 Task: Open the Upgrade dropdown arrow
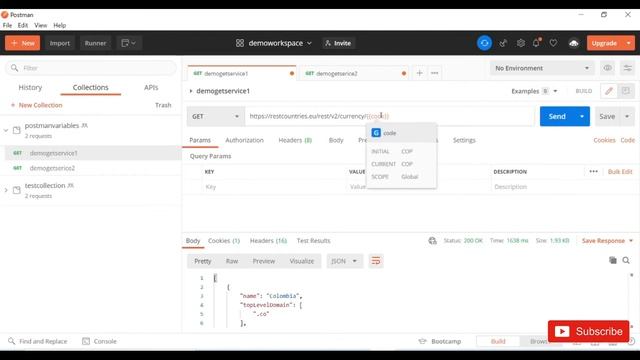coord(629,43)
